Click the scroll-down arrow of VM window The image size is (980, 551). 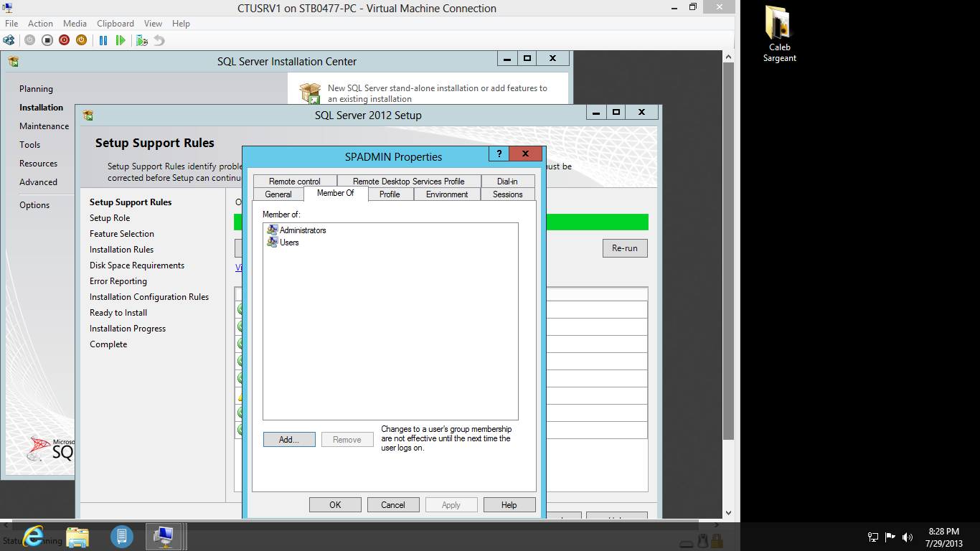point(730,513)
